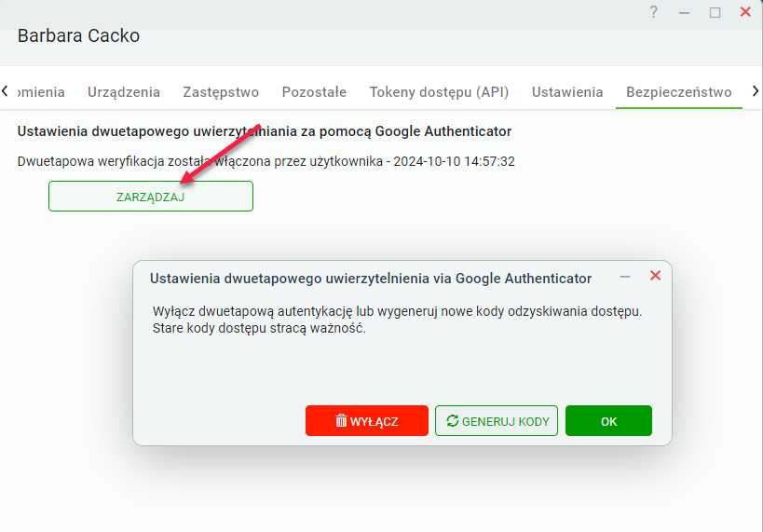Minimize the Google Authenticator dialog
This screenshot has width=763, height=532.
click(x=625, y=277)
